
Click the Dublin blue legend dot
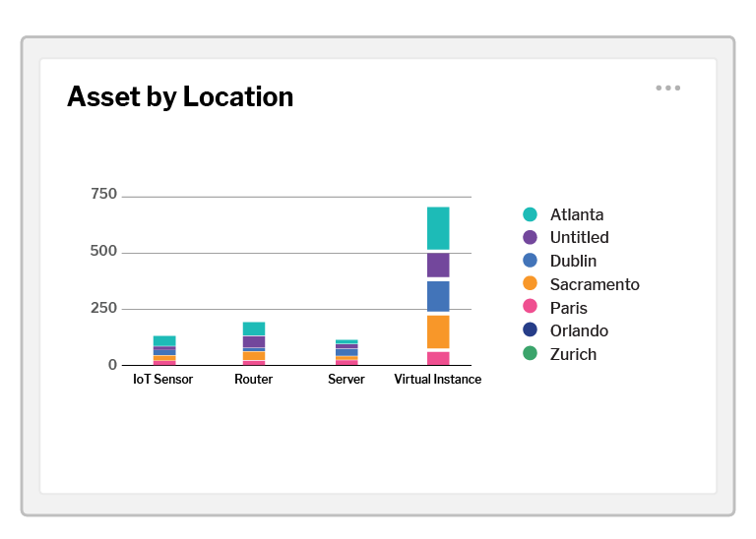530,261
